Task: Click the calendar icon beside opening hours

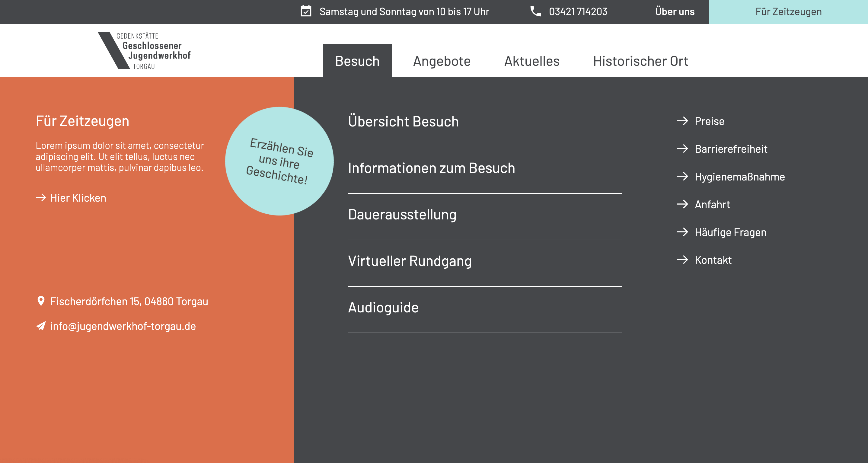Action: click(306, 11)
